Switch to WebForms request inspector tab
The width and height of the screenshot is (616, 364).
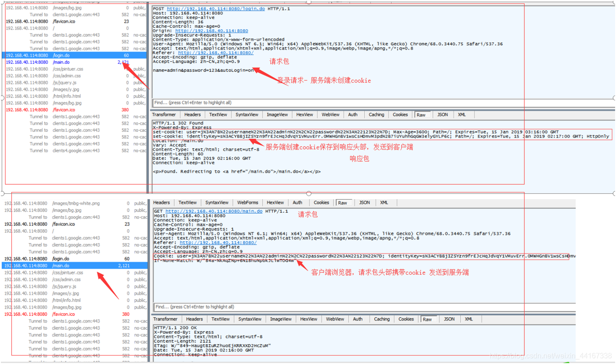[248, 203]
